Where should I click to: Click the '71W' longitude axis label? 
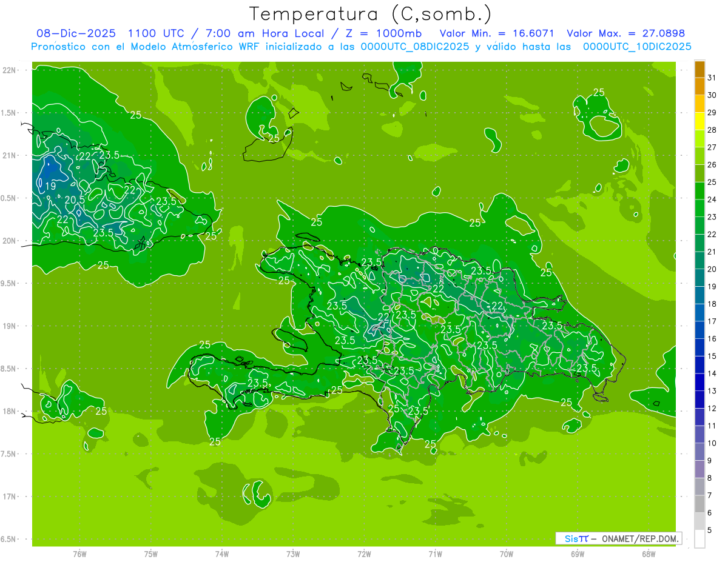point(435,554)
